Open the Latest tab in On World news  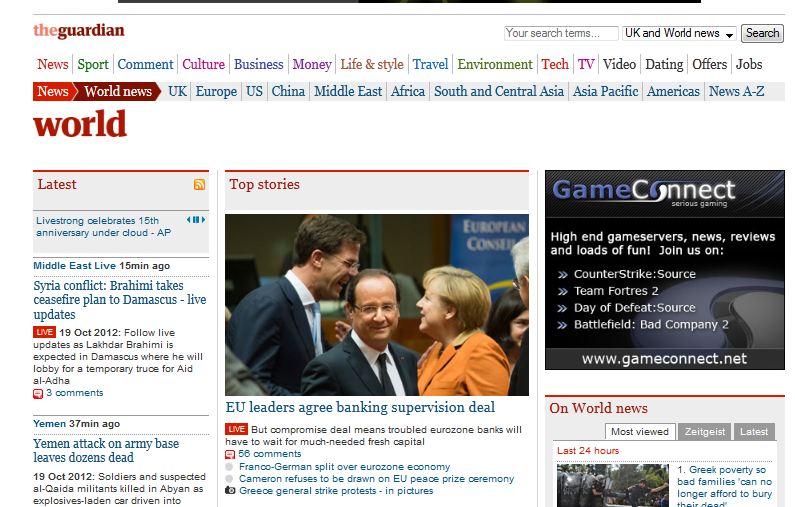click(x=754, y=432)
